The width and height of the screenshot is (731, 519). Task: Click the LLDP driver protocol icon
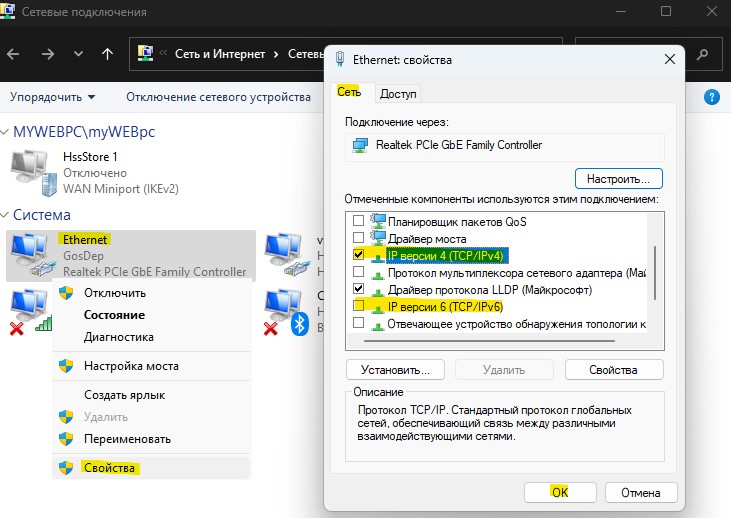tap(378, 291)
